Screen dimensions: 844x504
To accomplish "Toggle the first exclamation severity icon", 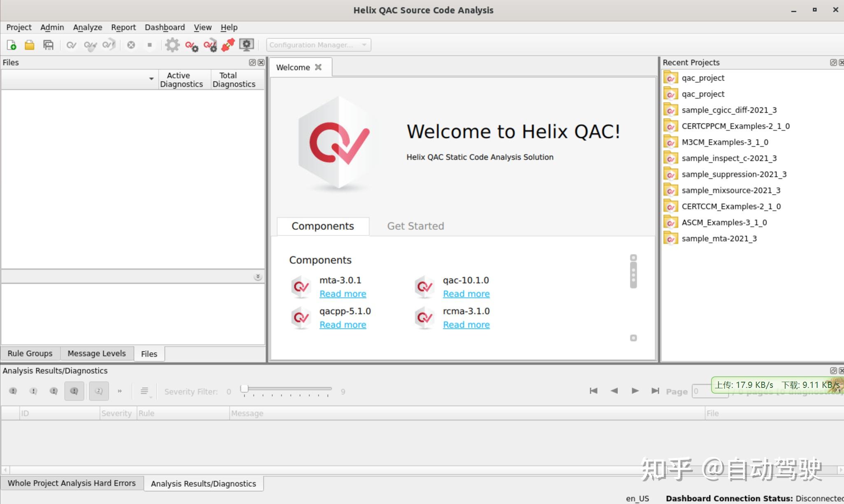I will (x=13, y=391).
